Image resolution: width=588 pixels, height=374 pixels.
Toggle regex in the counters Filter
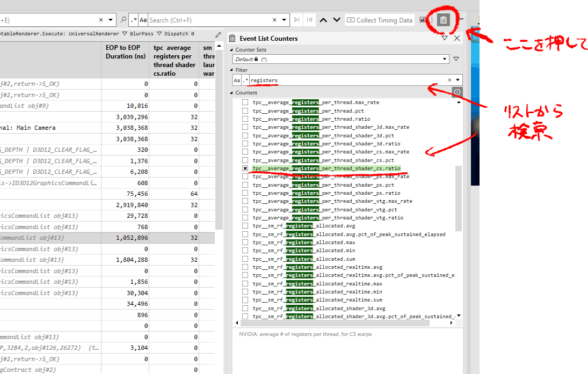pyautogui.click(x=245, y=80)
